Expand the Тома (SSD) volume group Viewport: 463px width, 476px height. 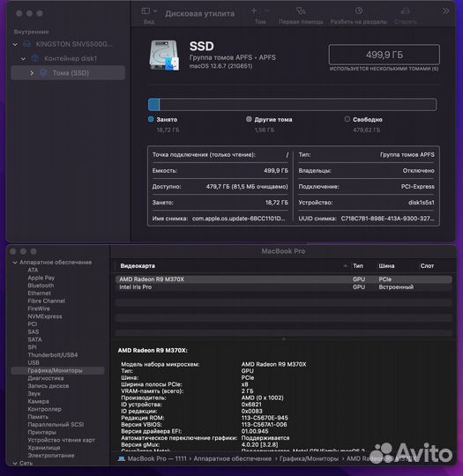point(32,73)
